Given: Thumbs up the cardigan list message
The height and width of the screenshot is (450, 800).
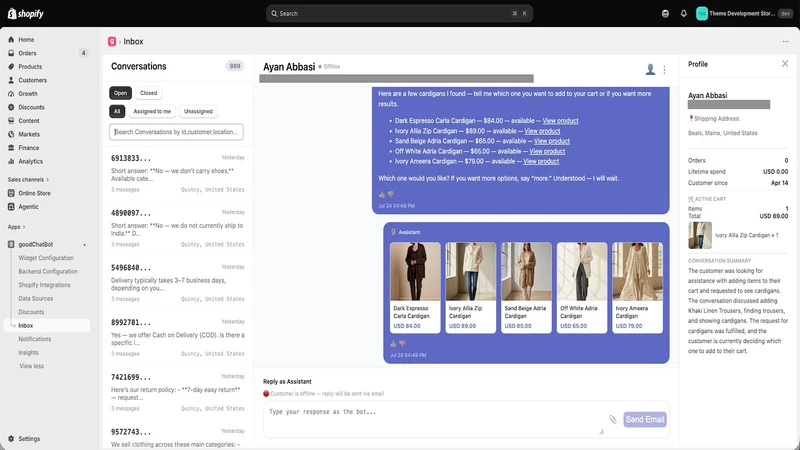Looking at the screenshot, I should [x=382, y=194].
